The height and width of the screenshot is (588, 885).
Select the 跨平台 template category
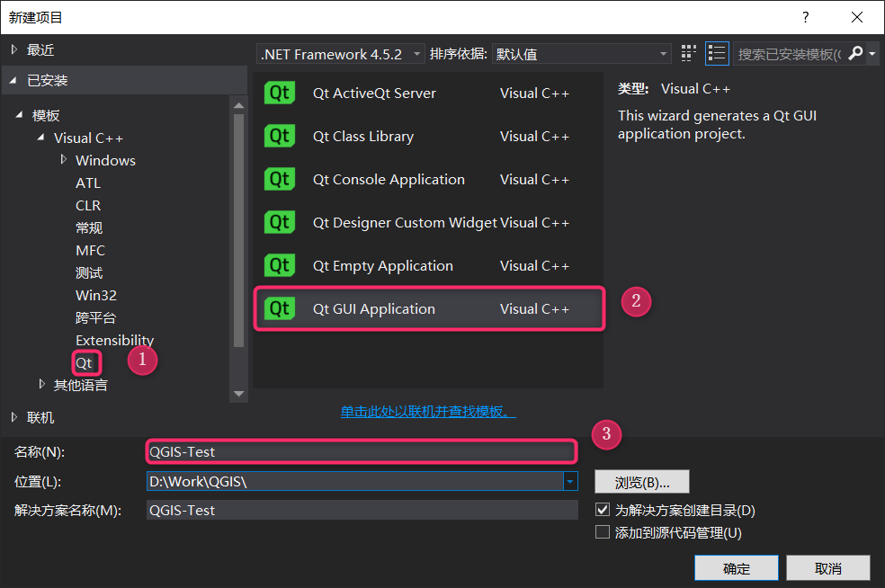[x=95, y=317]
